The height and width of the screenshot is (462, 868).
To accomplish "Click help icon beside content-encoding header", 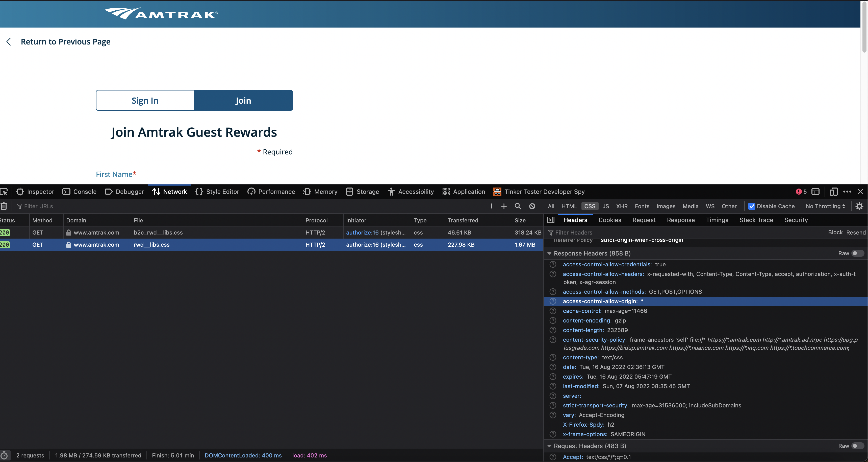I will [x=553, y=321].
